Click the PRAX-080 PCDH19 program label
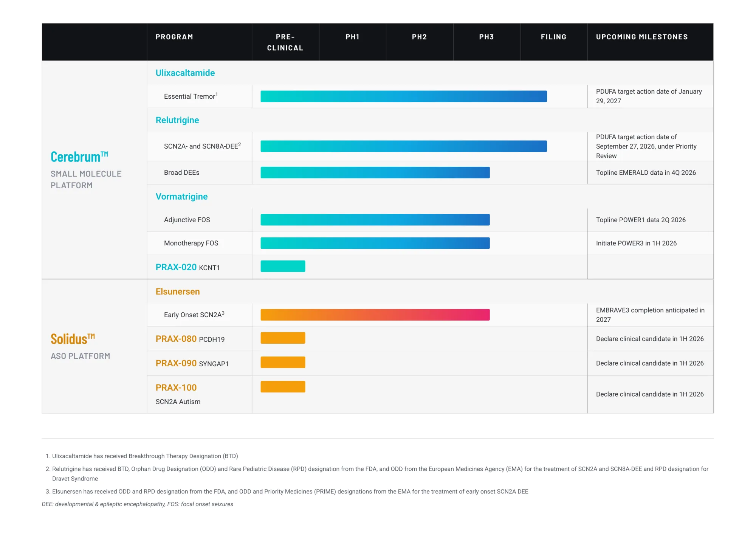The width and height of the screenshot is (756, 555). click(190, 339)
